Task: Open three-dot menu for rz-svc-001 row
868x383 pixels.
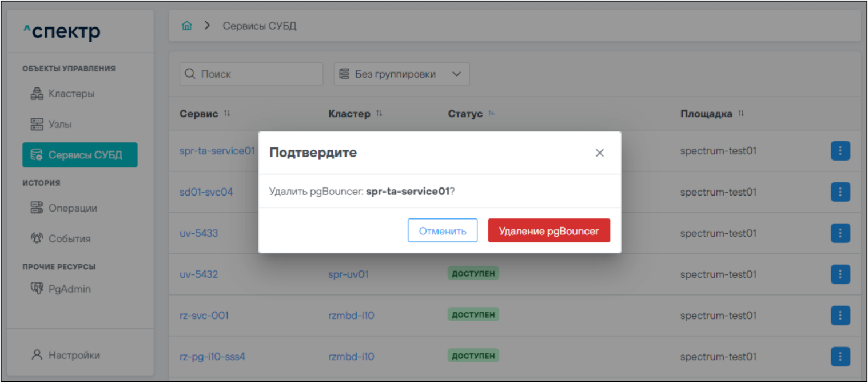Action: (840, 316)
